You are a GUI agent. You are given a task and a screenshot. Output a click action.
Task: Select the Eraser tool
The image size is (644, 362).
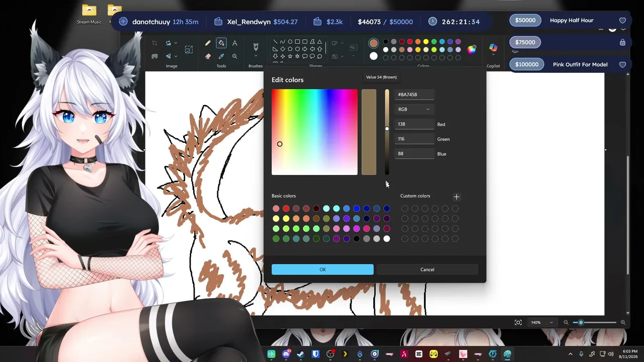pyautogui.click(x=208, y=56)
